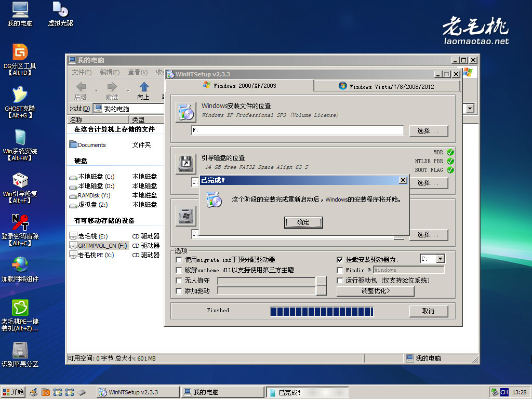Open the mount drive letter C: dropdown
Viewport: 532px width, 399px height.
tap(441, 259)
